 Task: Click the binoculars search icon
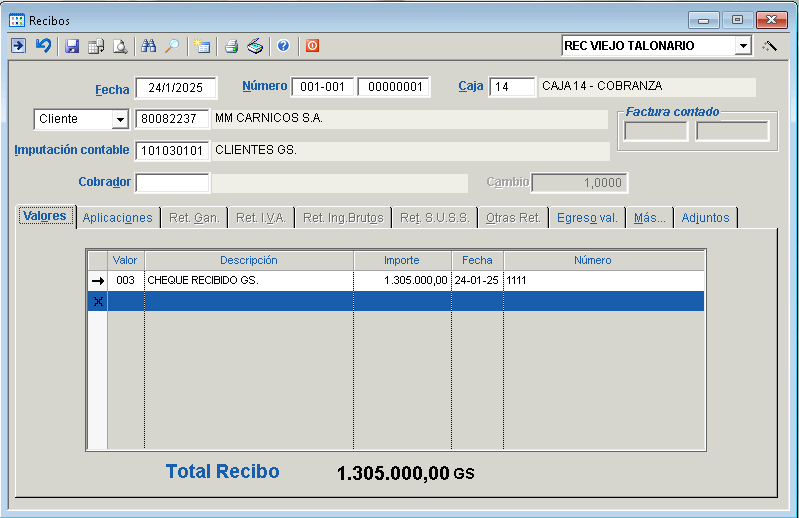[x=149, y=46]
